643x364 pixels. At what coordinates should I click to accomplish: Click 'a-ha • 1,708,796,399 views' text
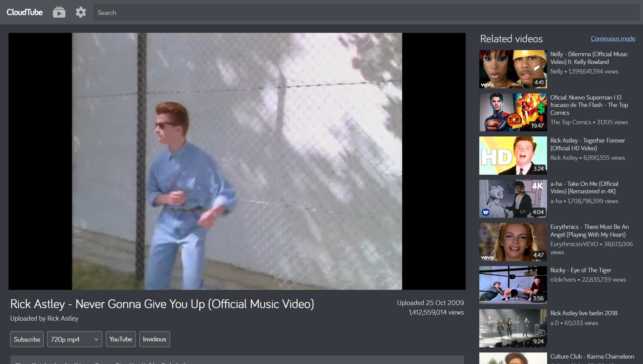point(584,201)
